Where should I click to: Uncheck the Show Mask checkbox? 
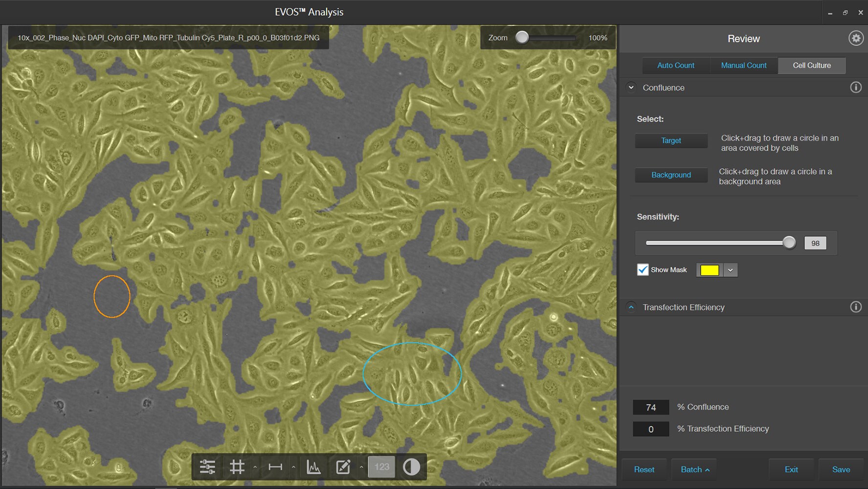pos(643,270)
